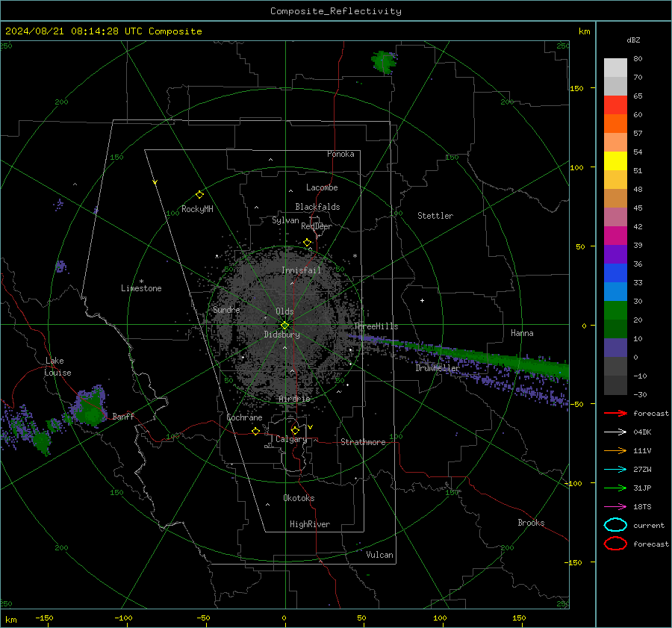Image resolution: width=672 pixels, height=628 pixels.
Task: Click the RedDeer city label
Action: click(317, 226)
